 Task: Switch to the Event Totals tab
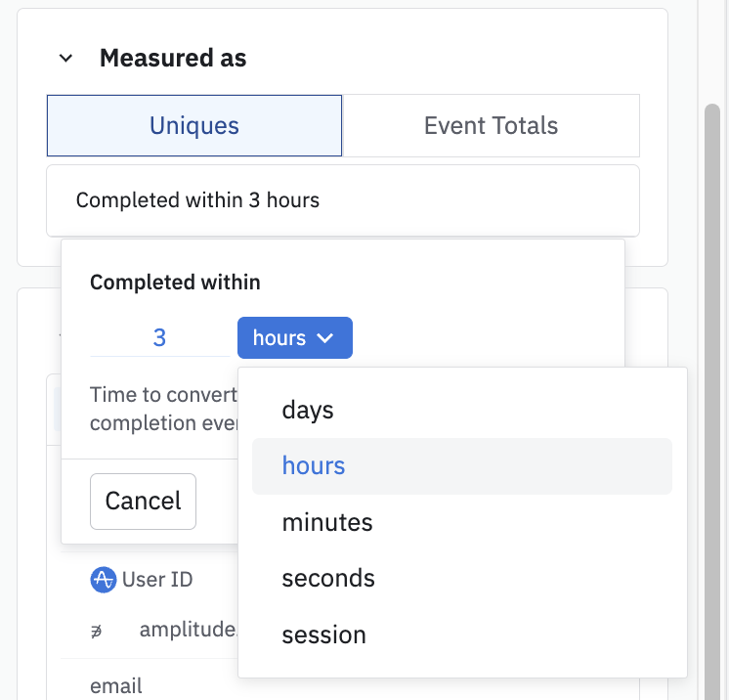491,125
